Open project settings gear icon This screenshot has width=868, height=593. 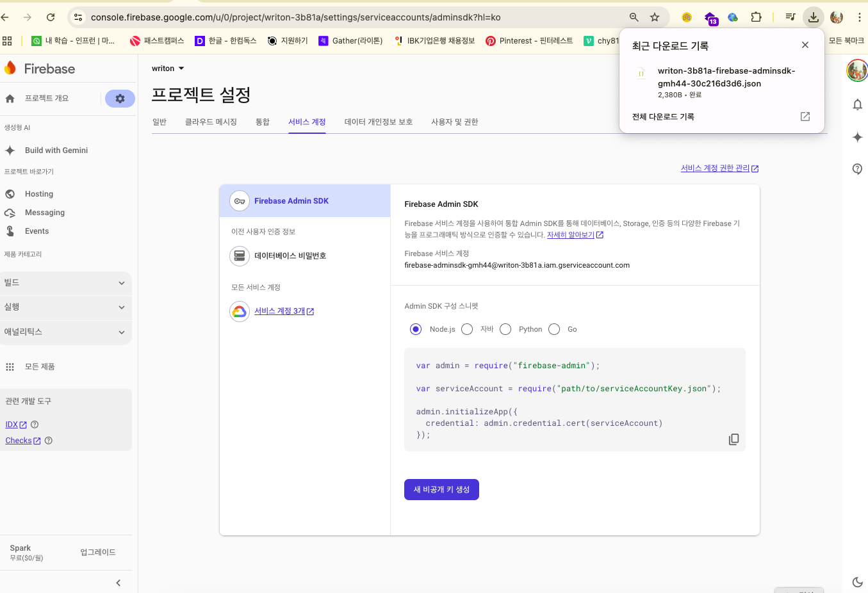(x=120, y=99)
